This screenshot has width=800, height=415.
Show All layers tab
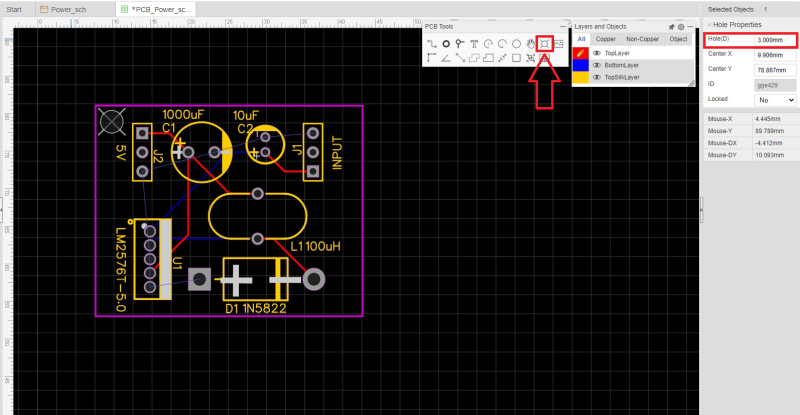(581, 39)
